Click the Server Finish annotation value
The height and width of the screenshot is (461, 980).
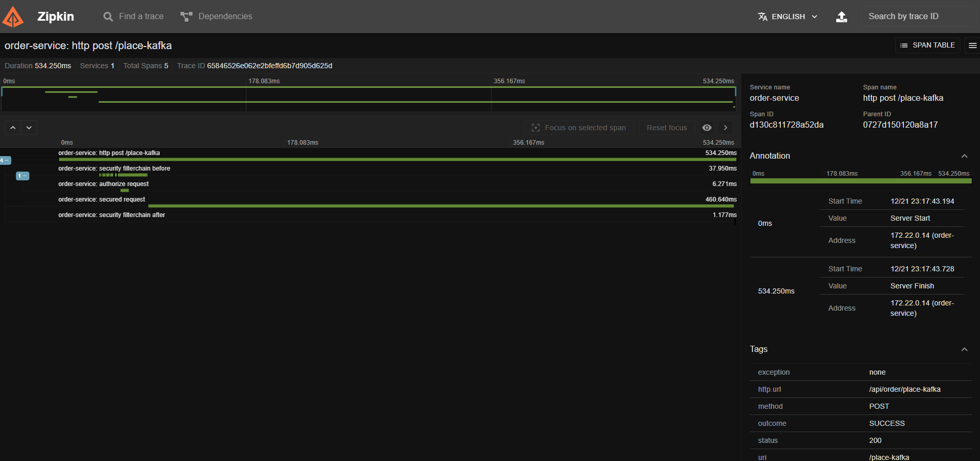(x=912, y=286)
